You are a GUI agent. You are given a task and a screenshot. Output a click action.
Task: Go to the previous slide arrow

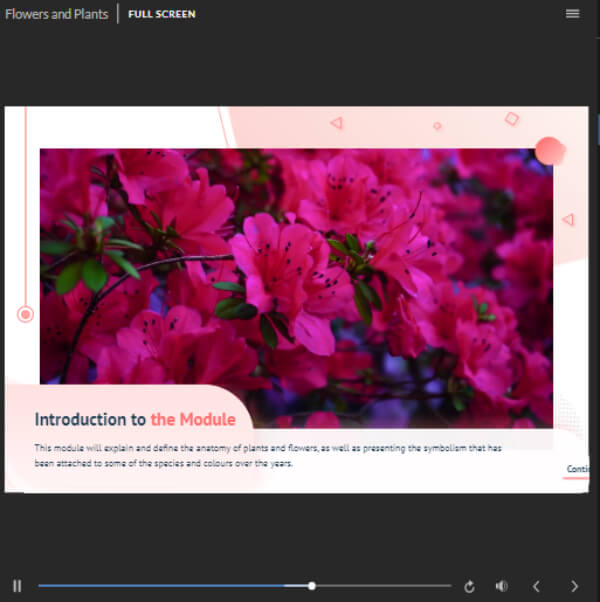(536, 586)
